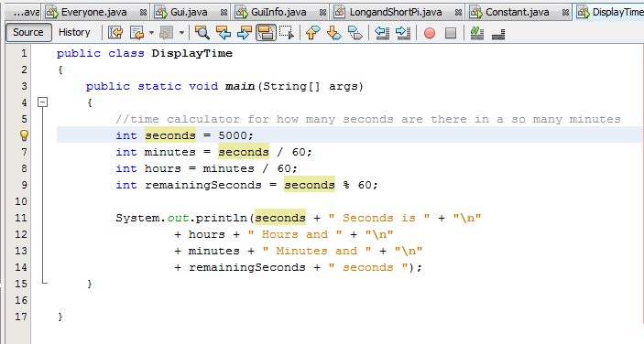Click Find Selection magnifier icon
Viewport: 644px width, 344px height.
pos(202,32)
